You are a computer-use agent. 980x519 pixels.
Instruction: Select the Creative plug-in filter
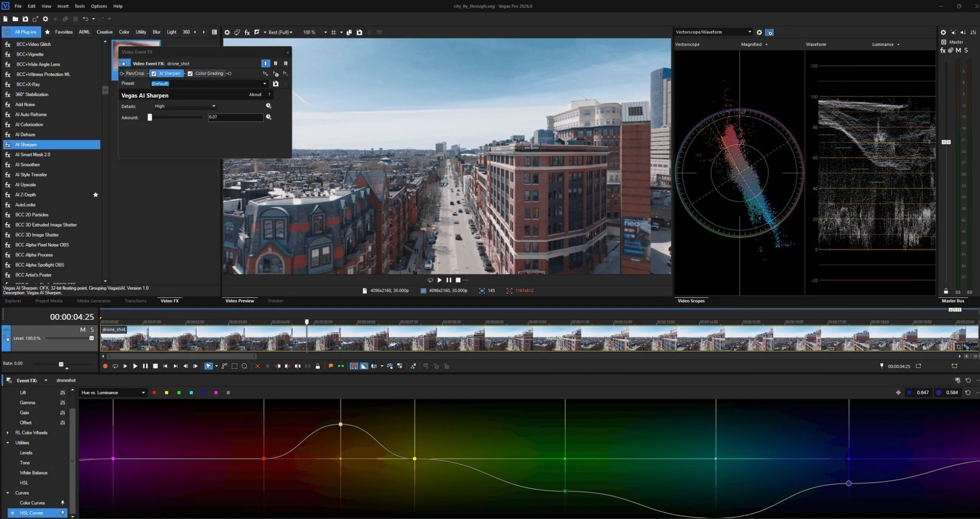point(104,32)
